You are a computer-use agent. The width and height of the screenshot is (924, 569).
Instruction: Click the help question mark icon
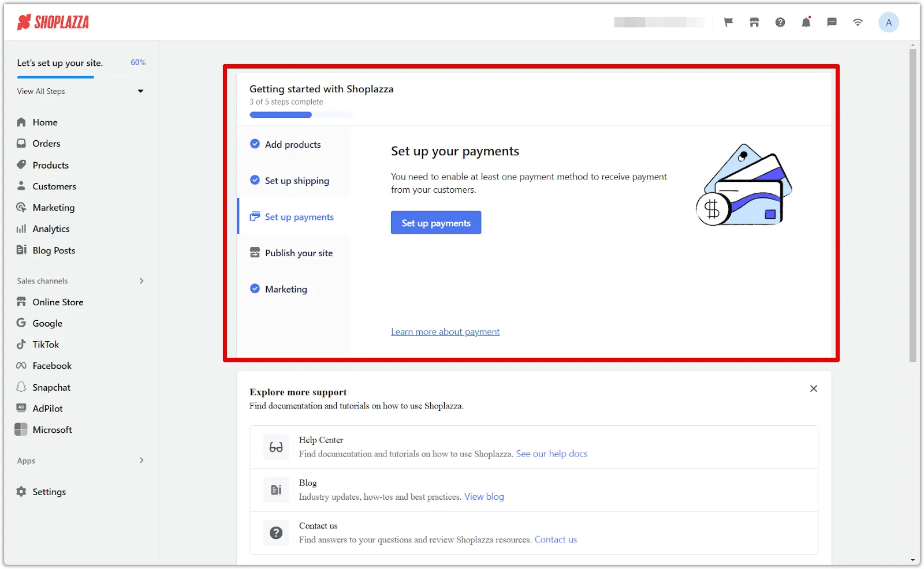(780, 22)
